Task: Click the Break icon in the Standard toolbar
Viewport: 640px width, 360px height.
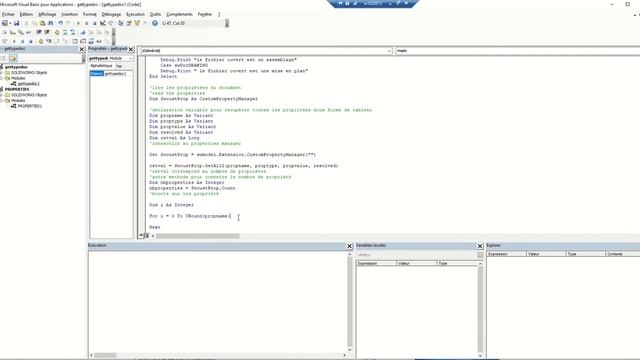Action: [86, 23]
